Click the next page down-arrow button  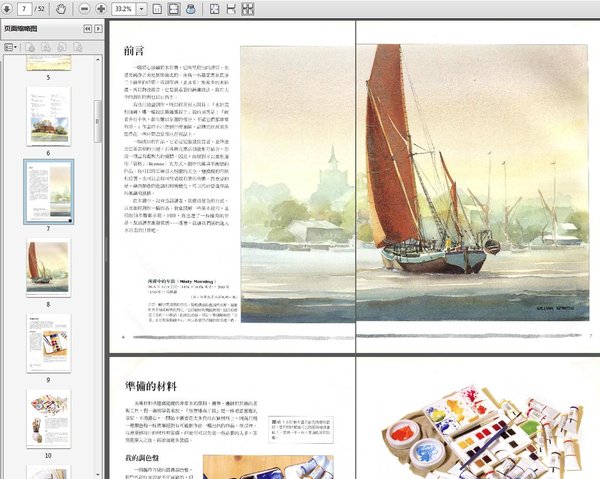[x=7, y=9]
